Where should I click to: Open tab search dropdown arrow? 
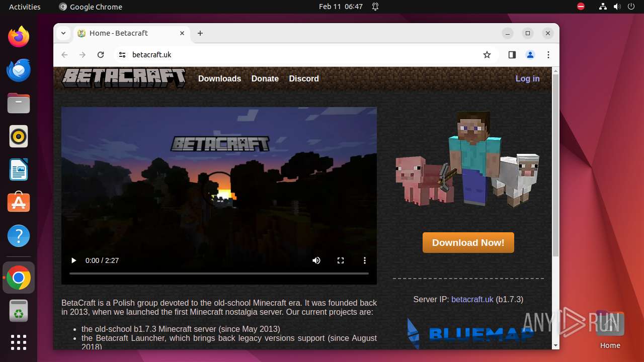(x=63, y=33)
